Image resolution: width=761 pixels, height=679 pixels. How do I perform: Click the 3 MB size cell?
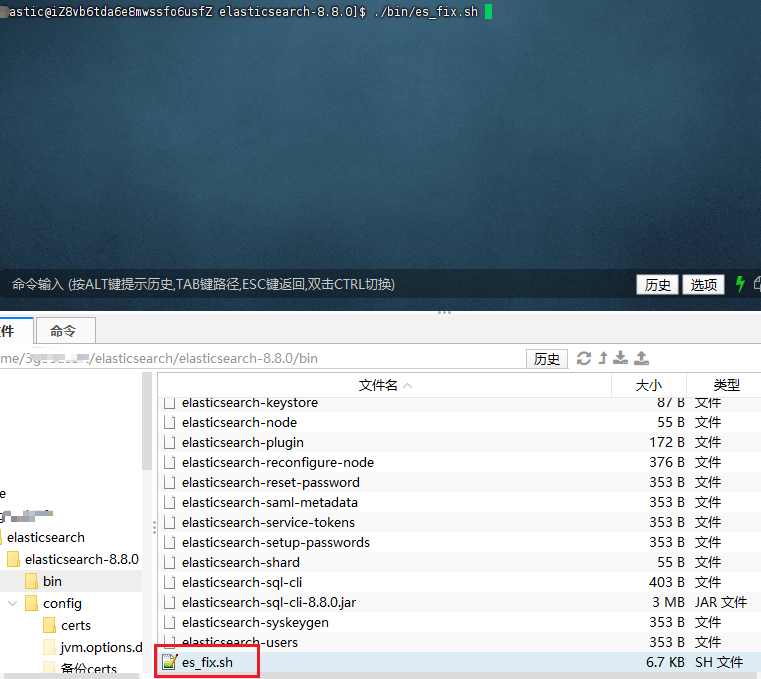coord(668,602)
